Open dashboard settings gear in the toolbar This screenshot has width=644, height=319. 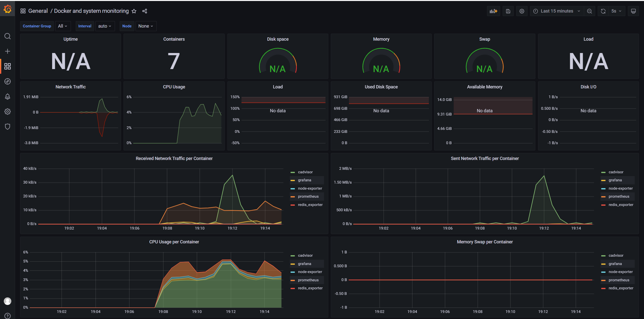tap(522, 11)
